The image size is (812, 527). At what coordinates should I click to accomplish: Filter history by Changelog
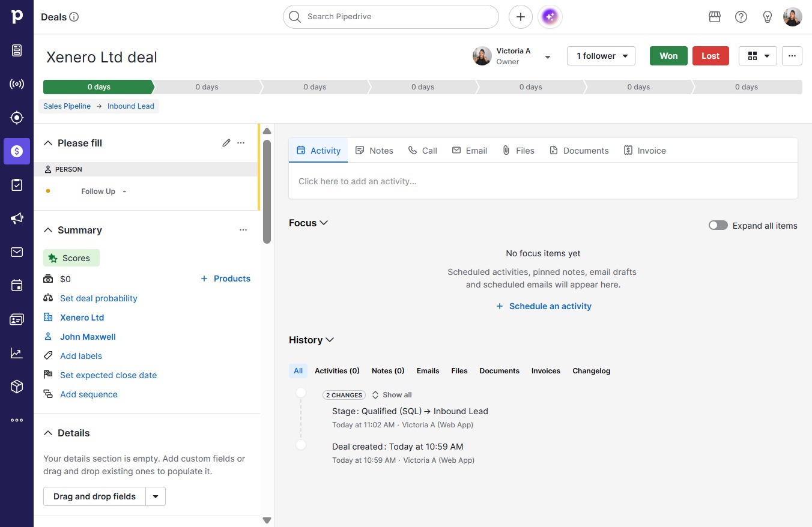click(591, 371)
